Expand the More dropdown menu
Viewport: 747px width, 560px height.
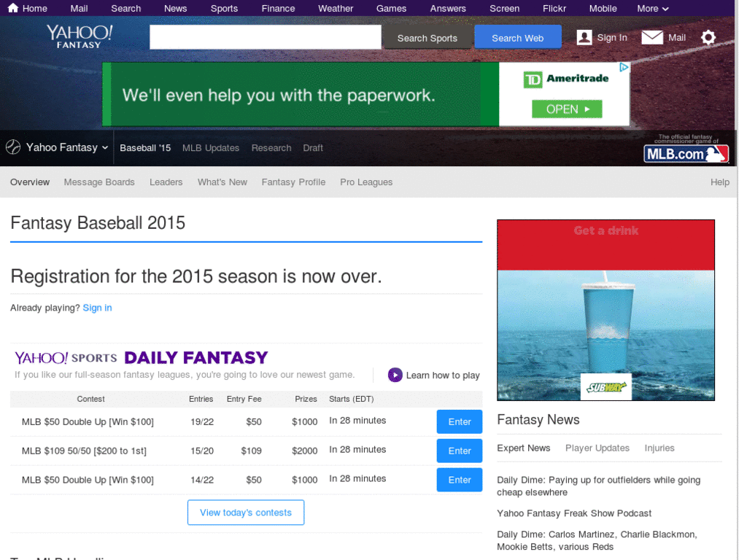pyautogui.click(x=651, y=8)
